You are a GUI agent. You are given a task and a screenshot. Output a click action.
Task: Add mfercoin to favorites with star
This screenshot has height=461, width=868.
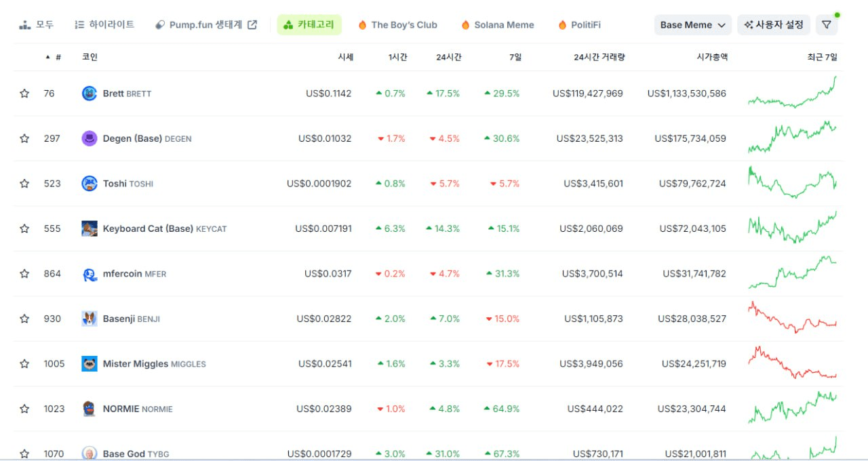click(x=24, y=274)
